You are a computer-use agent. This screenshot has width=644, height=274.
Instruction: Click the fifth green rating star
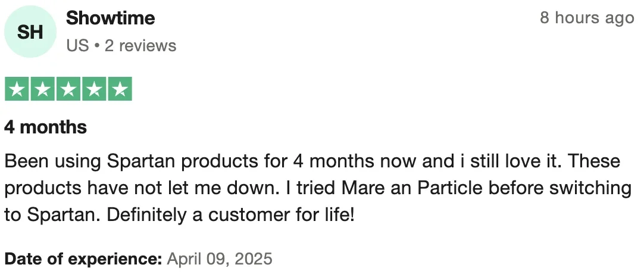click(120, 89)
